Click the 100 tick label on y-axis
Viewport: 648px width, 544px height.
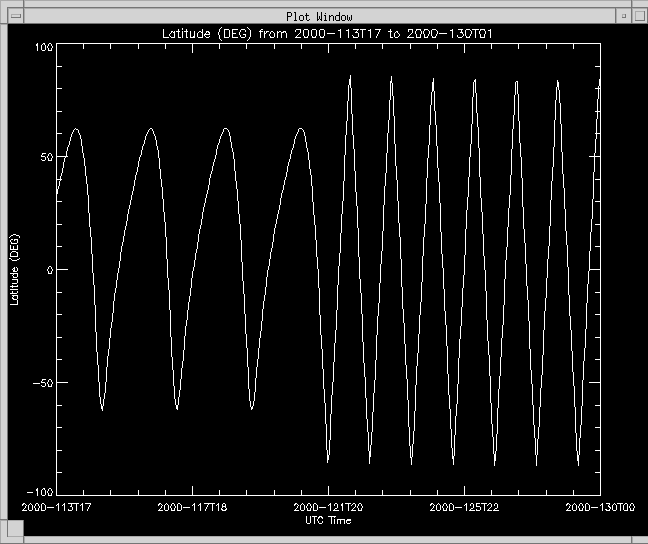pos(42,47)
